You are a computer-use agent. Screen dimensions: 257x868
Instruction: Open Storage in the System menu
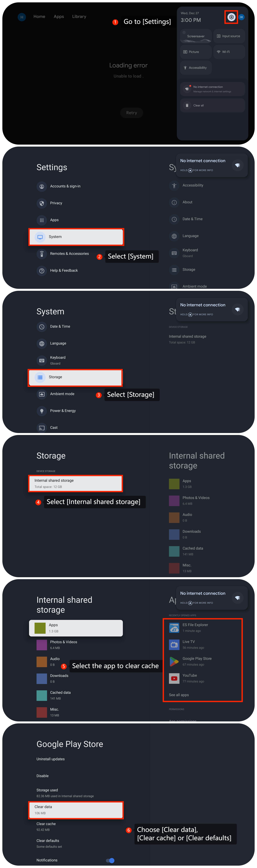(x=75, y=377)
